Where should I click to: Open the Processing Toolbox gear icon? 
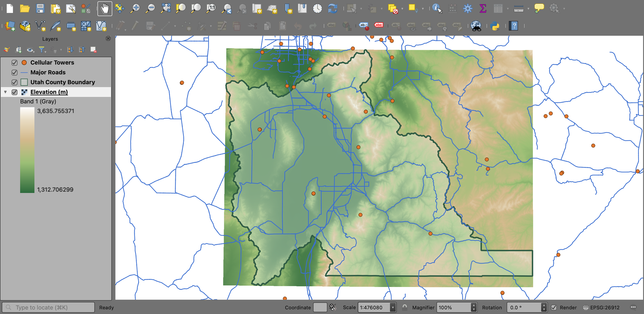pos(468,9)
